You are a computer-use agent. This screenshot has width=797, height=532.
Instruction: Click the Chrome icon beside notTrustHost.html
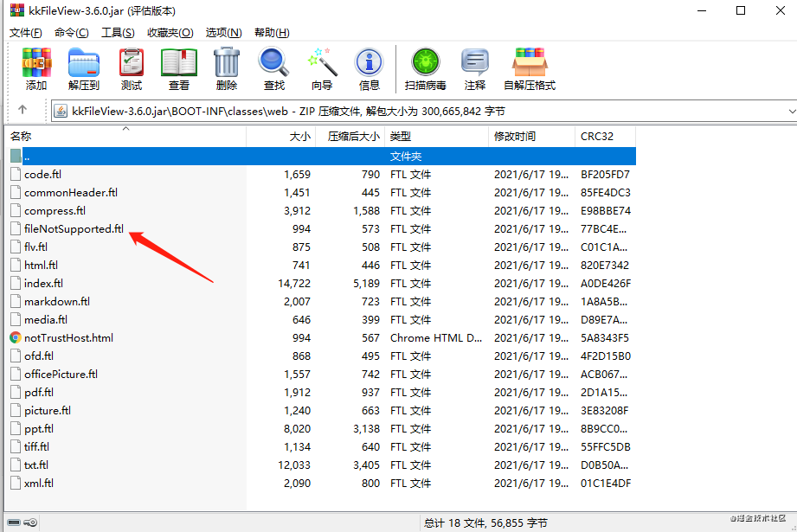point(16,337)
